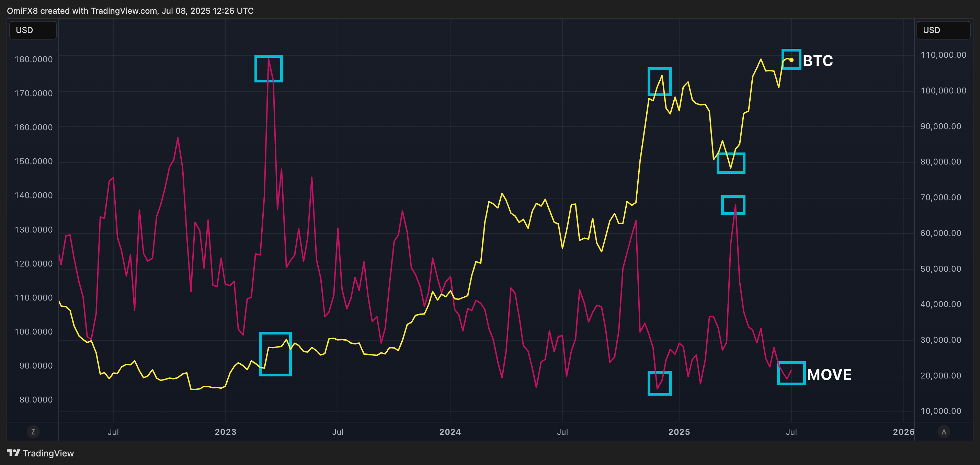
Task: Click the 90,000.00 right price label
Action: coord(941,126)
